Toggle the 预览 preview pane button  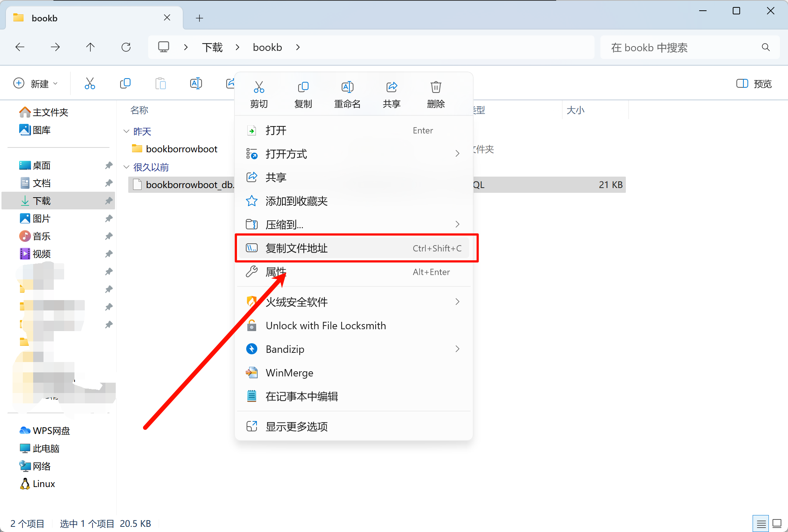[x=754, y=84]
